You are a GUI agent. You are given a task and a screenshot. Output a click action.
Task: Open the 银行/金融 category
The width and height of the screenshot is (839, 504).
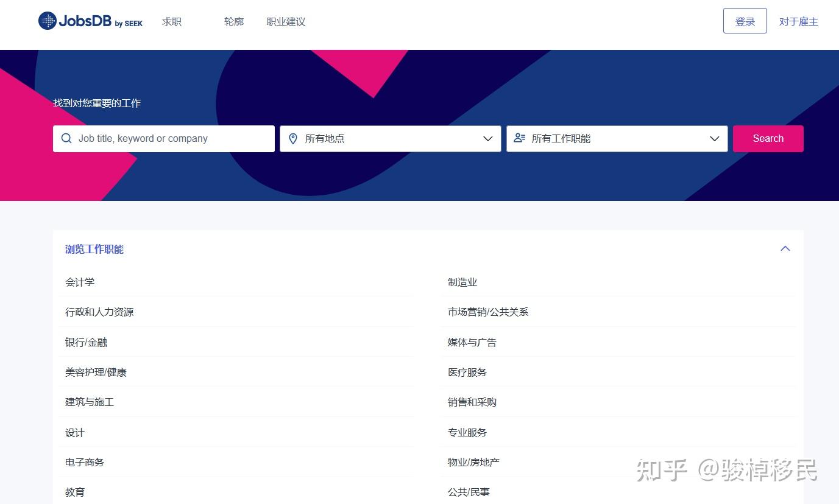pos(86,342)
